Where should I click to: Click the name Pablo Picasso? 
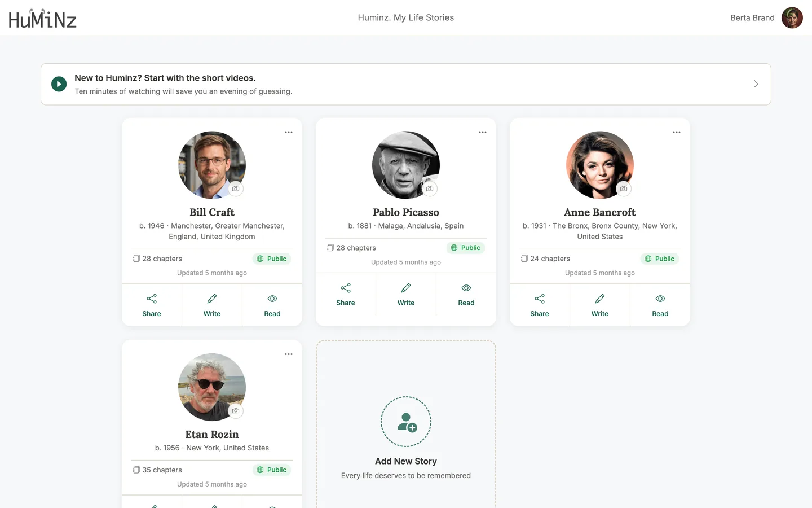point(406,212)
